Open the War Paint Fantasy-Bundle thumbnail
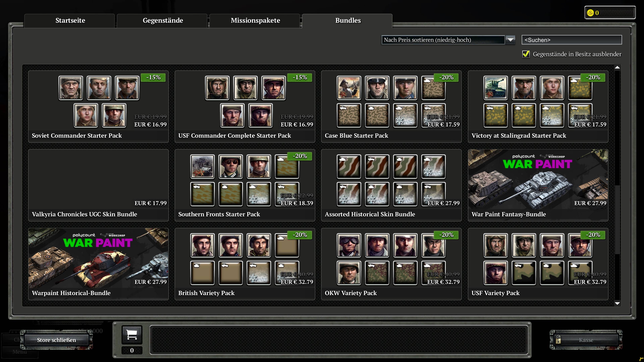Image resolution: width=644 pixels, height=362 pixels. coord(538,180)
